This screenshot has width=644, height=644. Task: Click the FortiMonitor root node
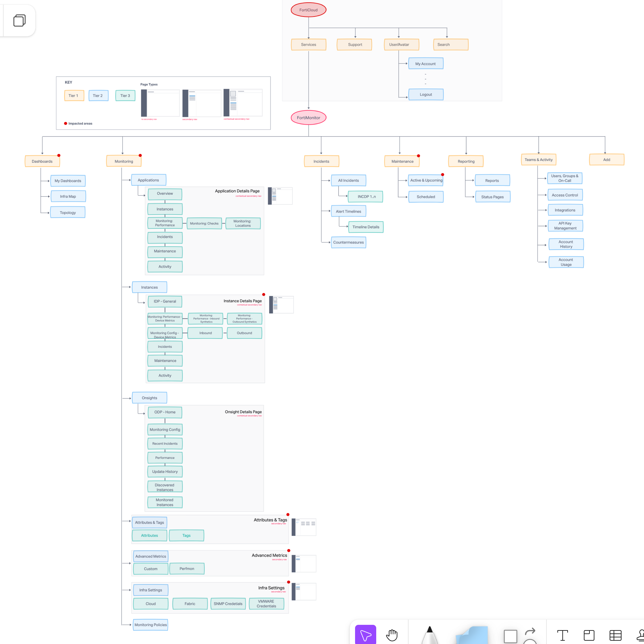(308, 118)
